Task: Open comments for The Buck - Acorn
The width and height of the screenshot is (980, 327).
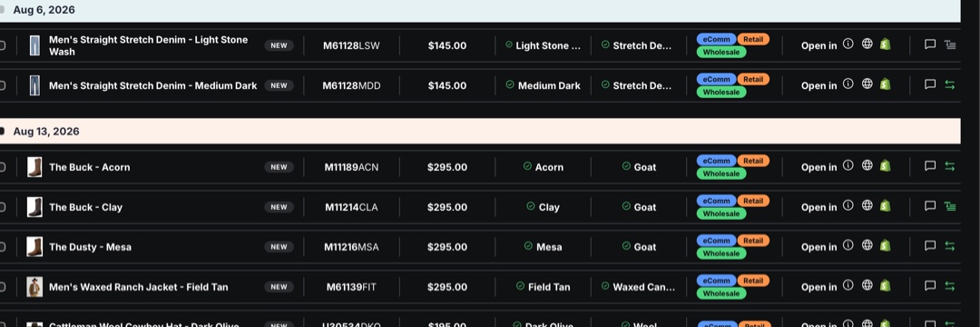Action: [930, 165]
